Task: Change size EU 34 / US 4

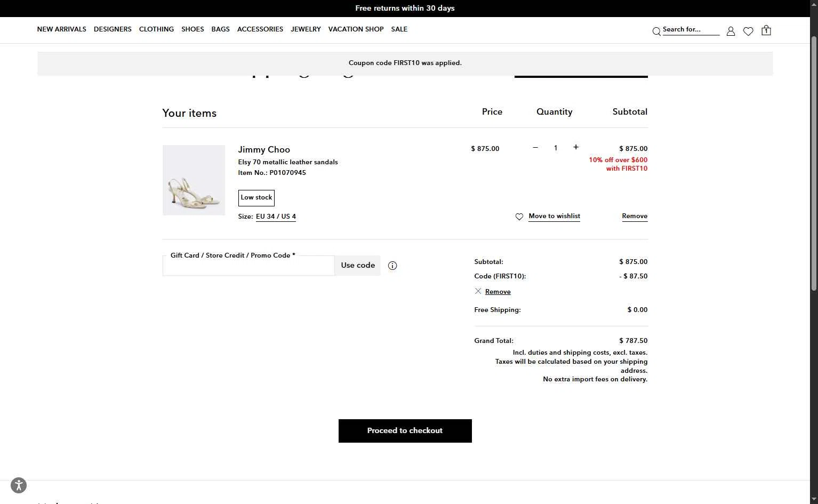Action: pyautogui.click(x=276, y=217)
